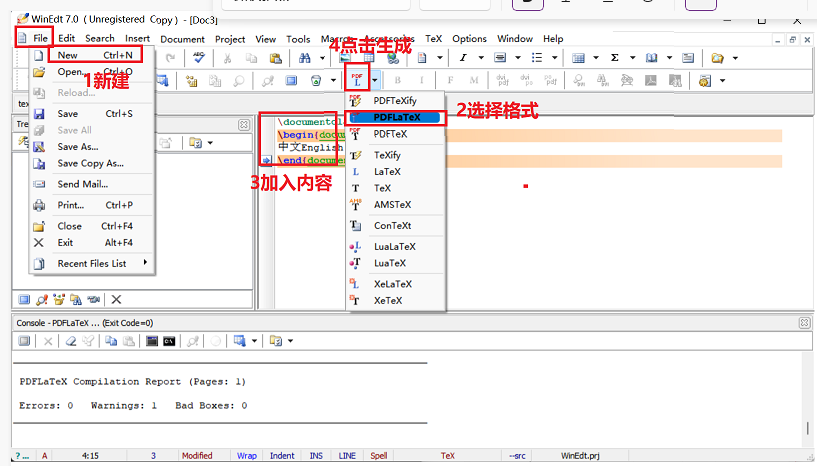Image resolution: width=817 pixels, height=466 pixels.
Task: Click the grayed B toolbar icon
Action: [x=398, y=80]
